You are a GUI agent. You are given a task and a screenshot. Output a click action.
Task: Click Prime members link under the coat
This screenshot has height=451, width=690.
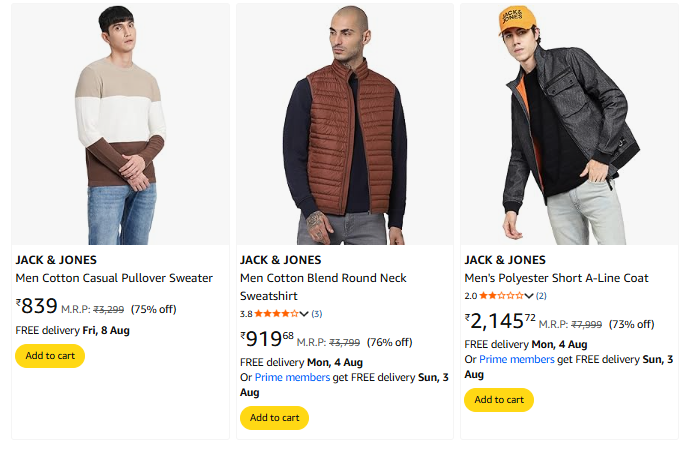pos(516,359)
